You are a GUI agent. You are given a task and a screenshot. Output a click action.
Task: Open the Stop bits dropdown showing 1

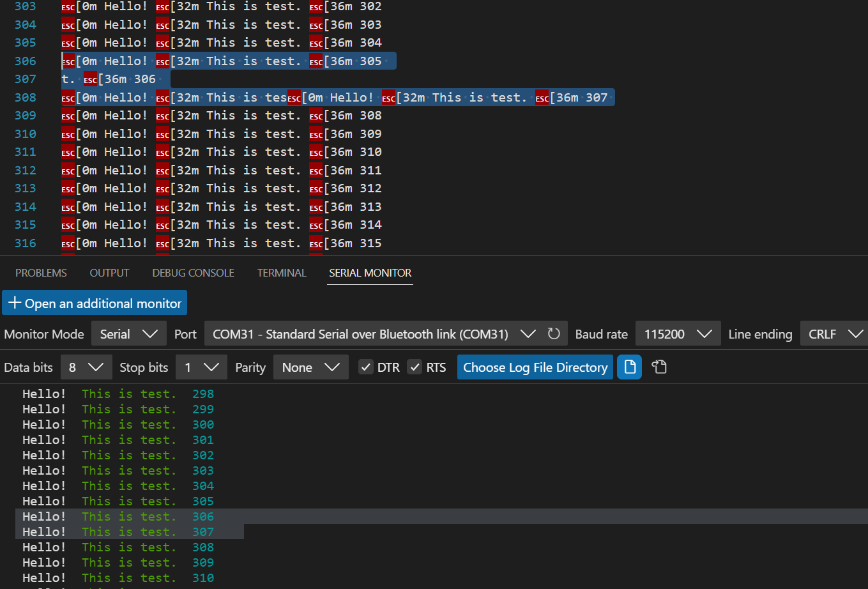201,367
